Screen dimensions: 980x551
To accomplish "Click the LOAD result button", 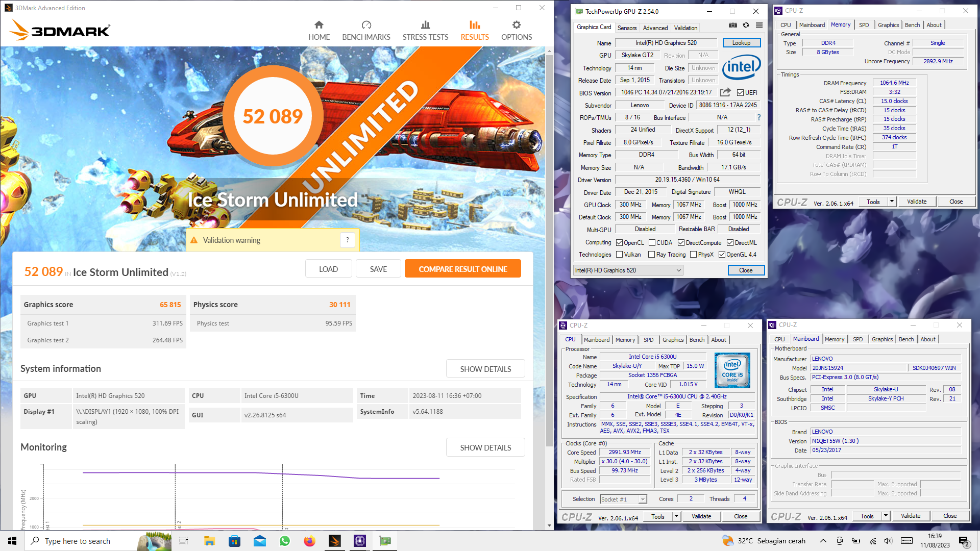I will [x=328, y=269].
